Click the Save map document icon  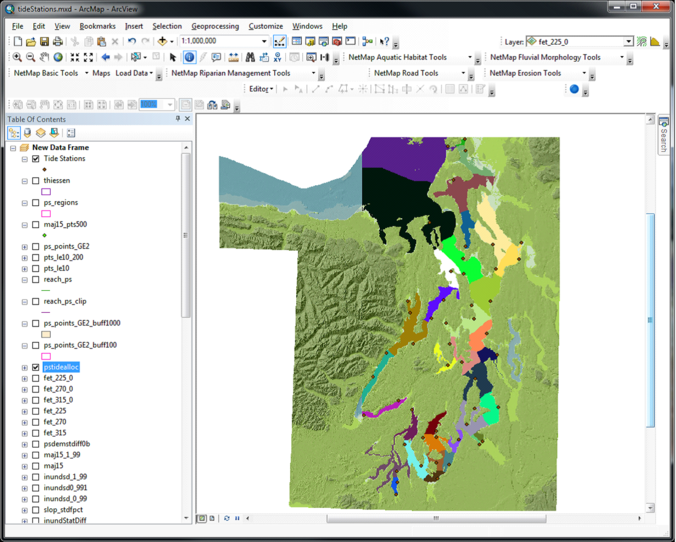point(44,42)
